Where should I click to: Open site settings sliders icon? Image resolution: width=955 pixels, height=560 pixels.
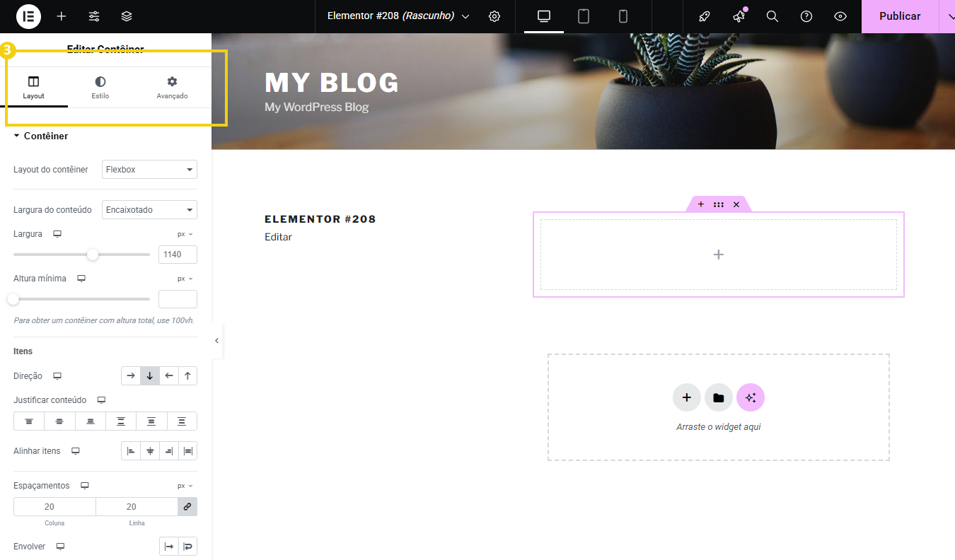coord(94,16)
